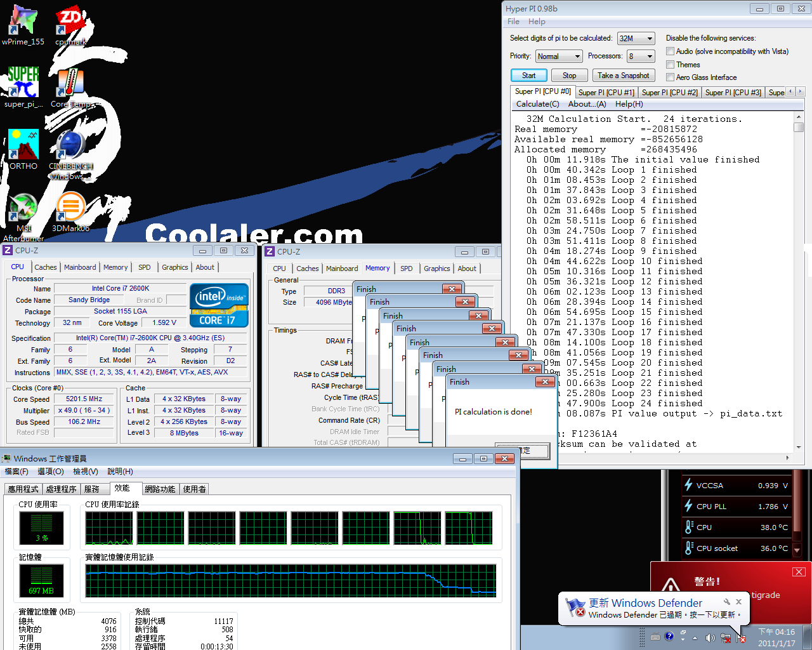Click the Take a Snapshot button

point(623,76)
